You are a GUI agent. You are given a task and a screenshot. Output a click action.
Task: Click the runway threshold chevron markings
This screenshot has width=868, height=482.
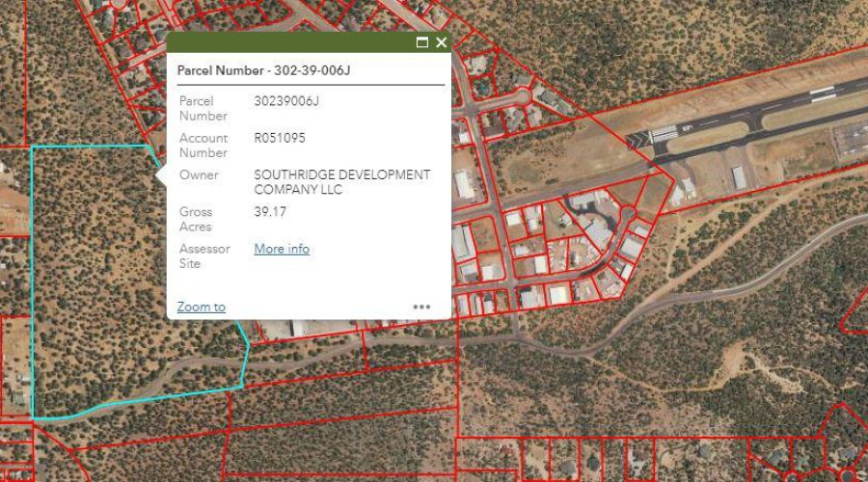tap(637, 140)
